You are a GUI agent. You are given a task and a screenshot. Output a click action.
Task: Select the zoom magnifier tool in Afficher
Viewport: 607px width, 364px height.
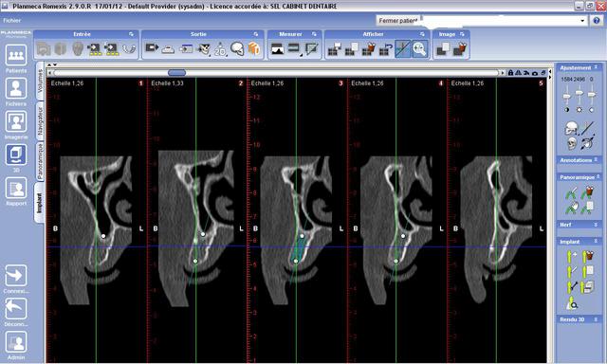pyautogui.click(x=419, y=49)
